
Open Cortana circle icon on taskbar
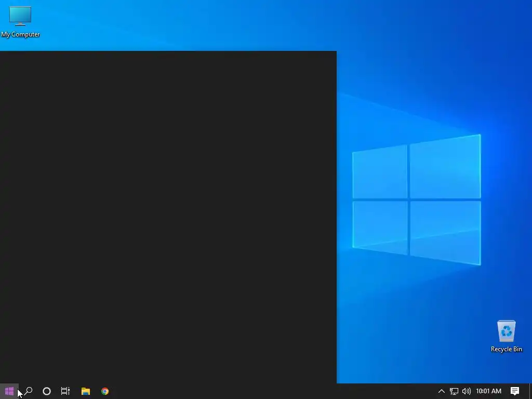coord(47,391)
